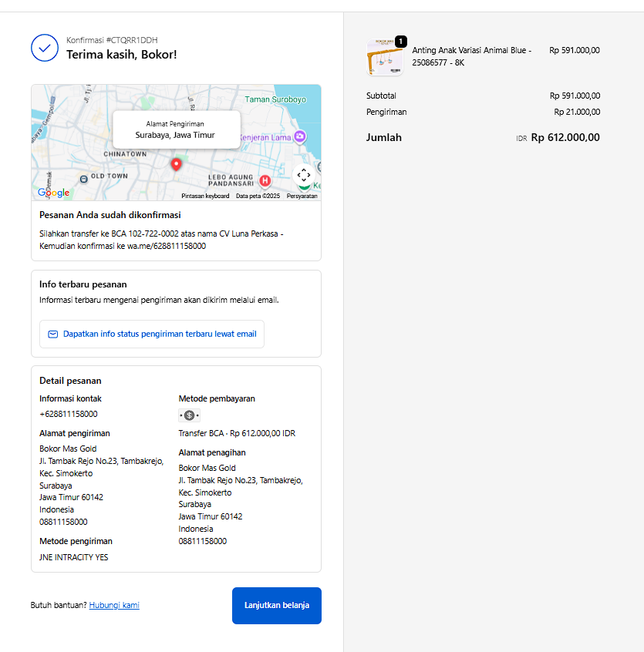Click Data peta ©2025 map attribution
Screen dimensions: 644x652
coord(258,196)
